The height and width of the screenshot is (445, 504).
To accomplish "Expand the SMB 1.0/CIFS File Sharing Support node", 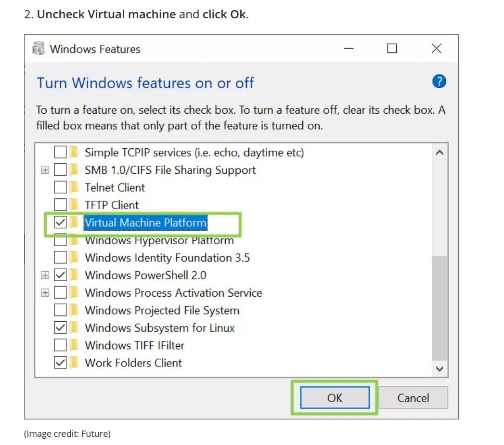I will pyautogui.click(x=45, y=170).
